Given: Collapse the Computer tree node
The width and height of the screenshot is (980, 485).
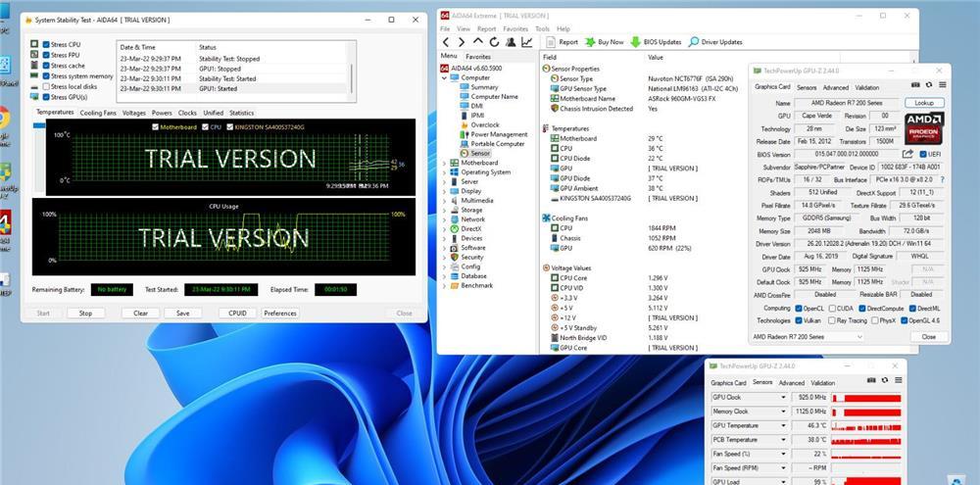Looking at the screenshot, I should pos(444,78).
